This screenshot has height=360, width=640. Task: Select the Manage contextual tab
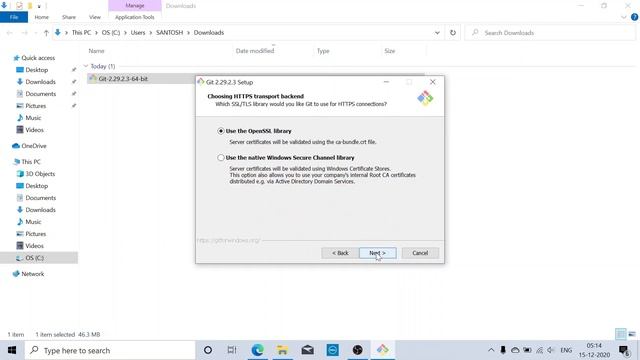click(135, 6)
